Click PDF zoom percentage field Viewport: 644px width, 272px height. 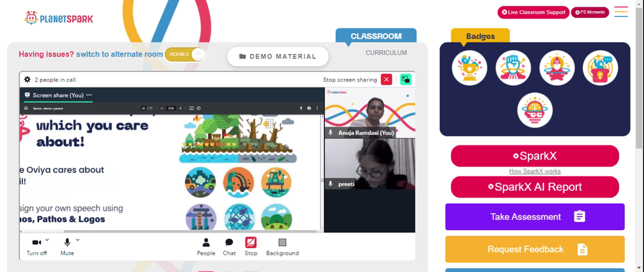[171, 108]
